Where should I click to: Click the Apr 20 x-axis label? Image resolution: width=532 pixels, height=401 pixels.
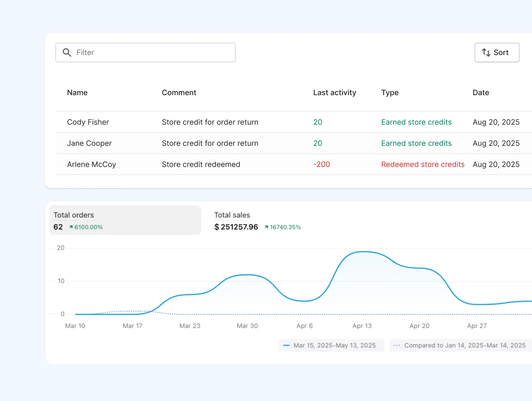419,326
